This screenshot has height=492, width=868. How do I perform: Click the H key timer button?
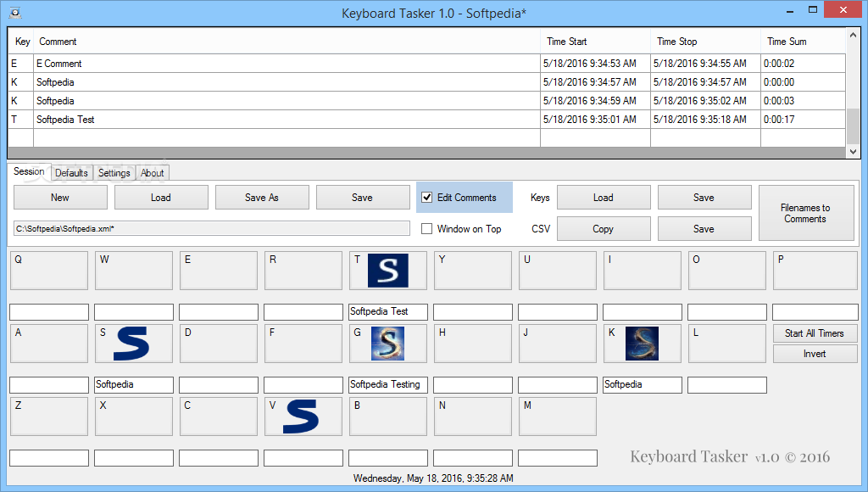pyautogui.click(x=473, y=344)
